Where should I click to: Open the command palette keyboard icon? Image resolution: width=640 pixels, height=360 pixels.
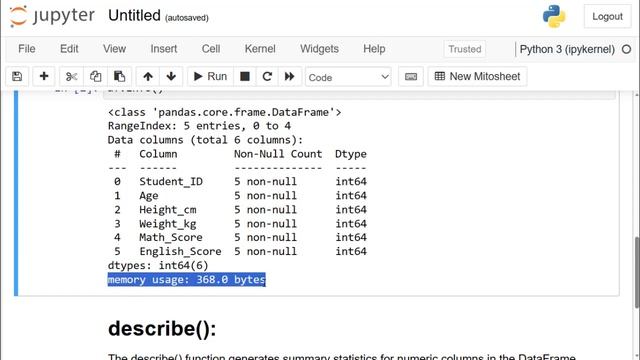tap(411, 76)
